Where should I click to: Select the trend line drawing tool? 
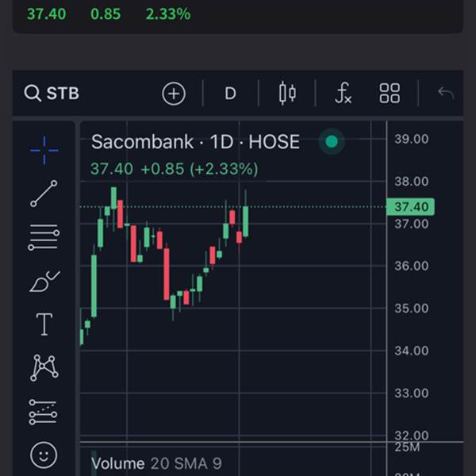coord(44,194)
